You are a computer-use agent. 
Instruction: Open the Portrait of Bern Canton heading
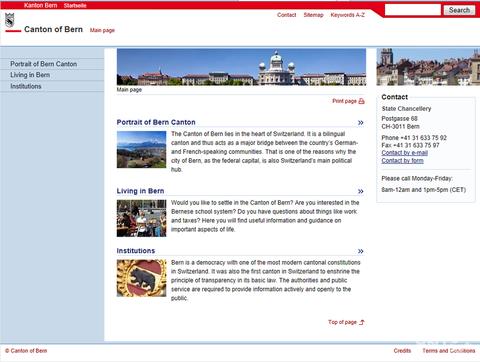[156, 122]
